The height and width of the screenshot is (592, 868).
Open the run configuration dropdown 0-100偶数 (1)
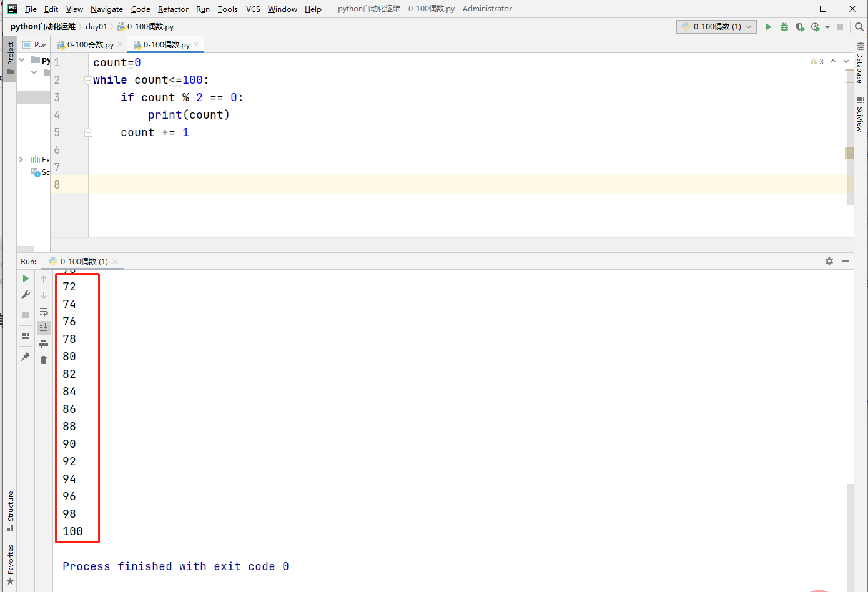[716, 27]
